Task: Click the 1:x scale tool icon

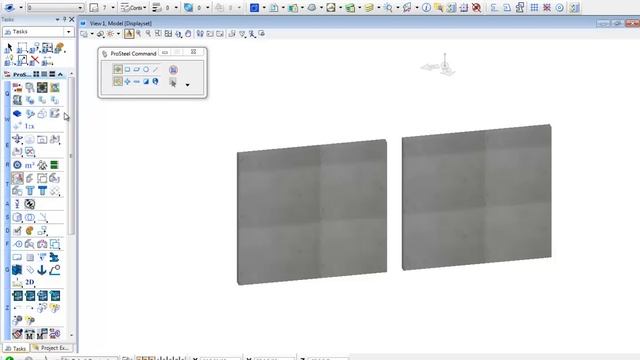Action: [x=29, y=126]
